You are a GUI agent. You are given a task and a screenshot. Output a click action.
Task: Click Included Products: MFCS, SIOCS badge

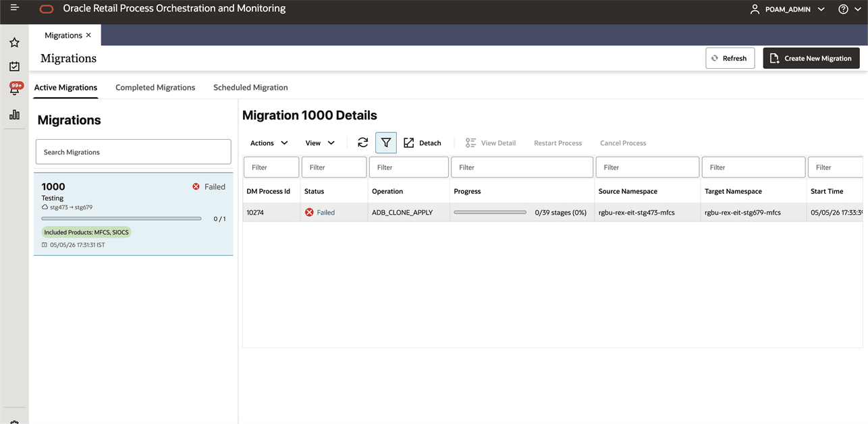[86, 232]
